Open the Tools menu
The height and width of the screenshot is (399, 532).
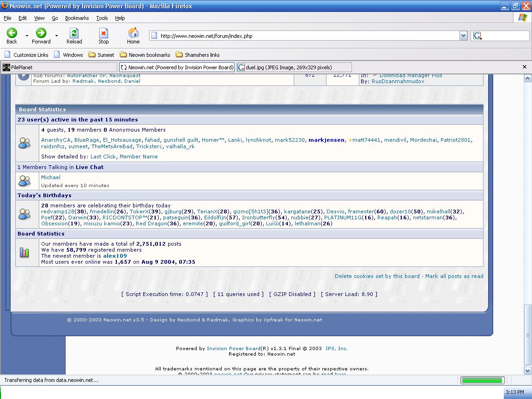(x=102, y=18)
